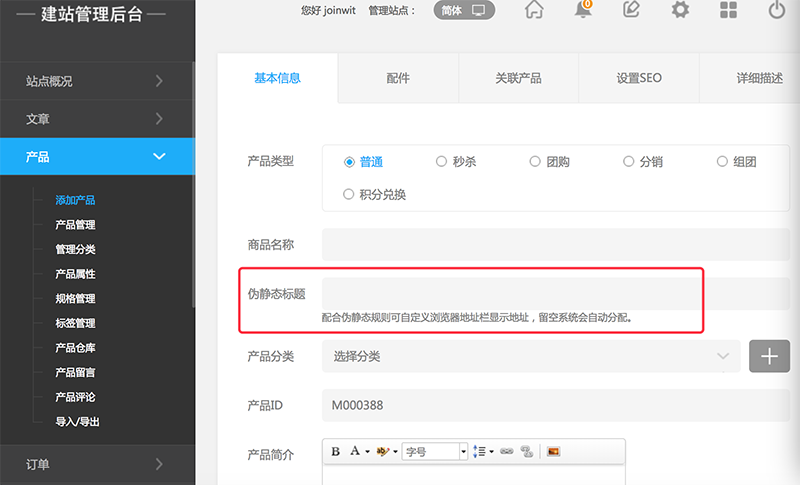Expand the 文章 sidebar section
The width and height of the screenshot is (800, 485).
[97, 119]
